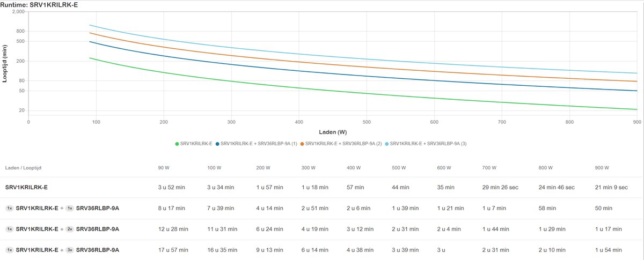
Task: Click the 1x badge before SRV36RLBP-9A
Action: (70, 208)
